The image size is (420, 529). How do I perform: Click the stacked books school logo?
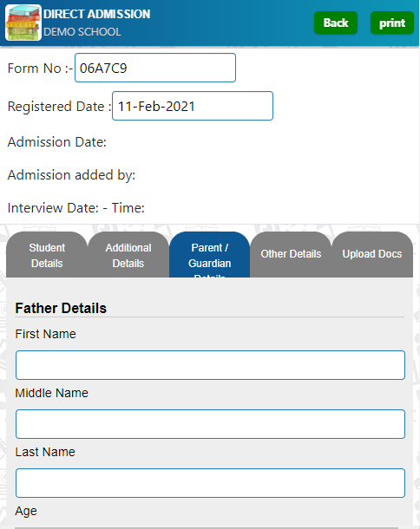(23, 23)
